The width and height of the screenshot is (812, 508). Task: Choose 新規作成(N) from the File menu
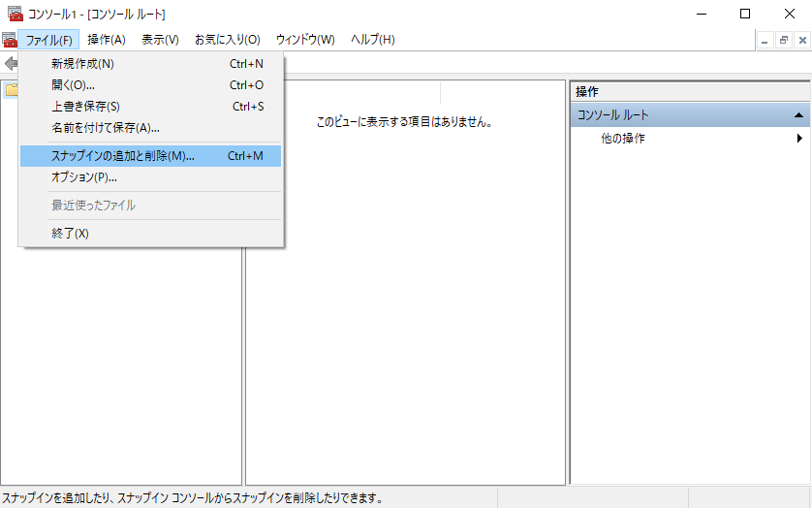(151, 64)
